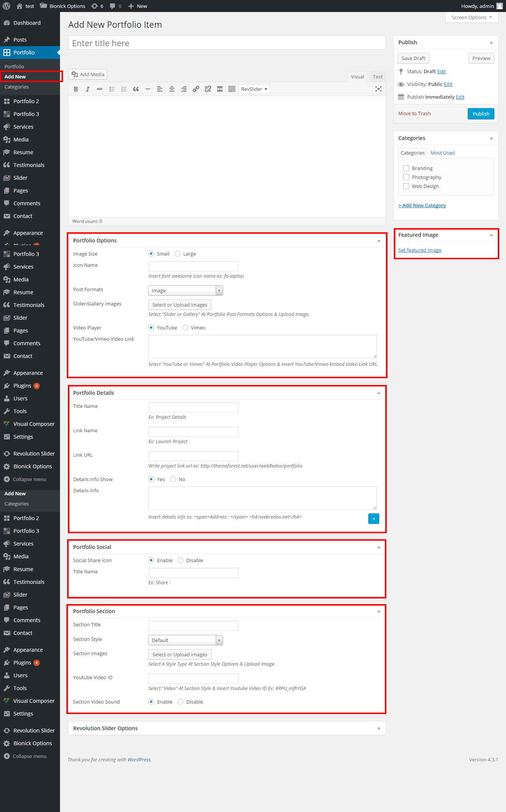Open distraction-free fullscreen writing mode
Viewport: 506px width, 812px height.
(x=378, y=89)
